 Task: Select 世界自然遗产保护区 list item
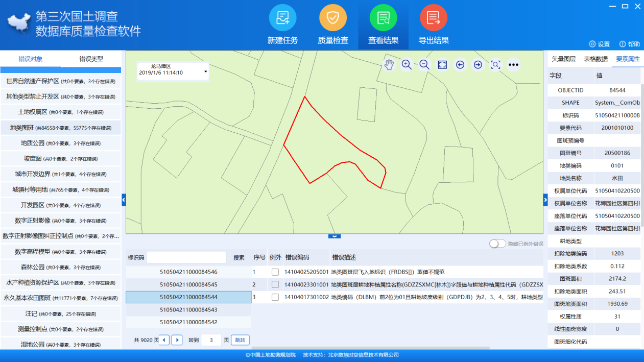[x=60, y=81]
